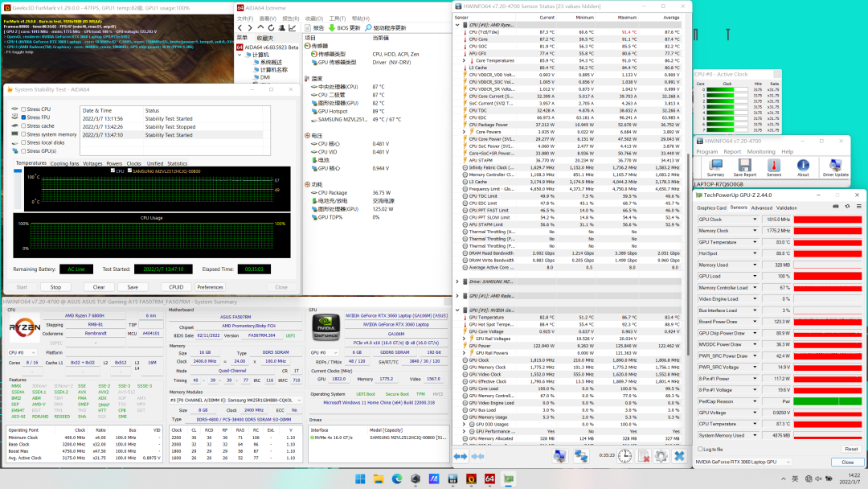Open HWiNFO64 Monitoring menu
Screen dimensions: 868x489
(761, 152)
